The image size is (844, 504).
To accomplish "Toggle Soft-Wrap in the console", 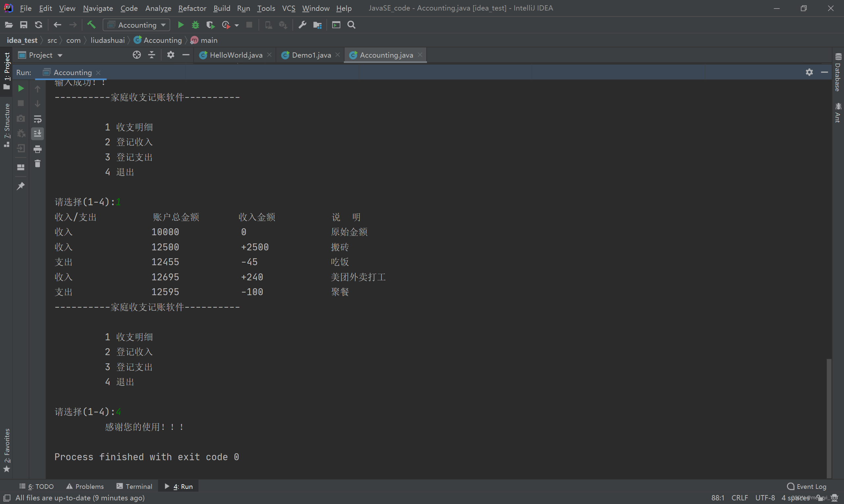I will [37, 119].
